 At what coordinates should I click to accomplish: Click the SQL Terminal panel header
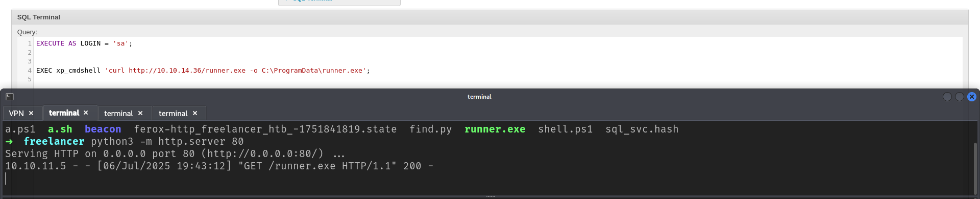(x=489, y=17)
